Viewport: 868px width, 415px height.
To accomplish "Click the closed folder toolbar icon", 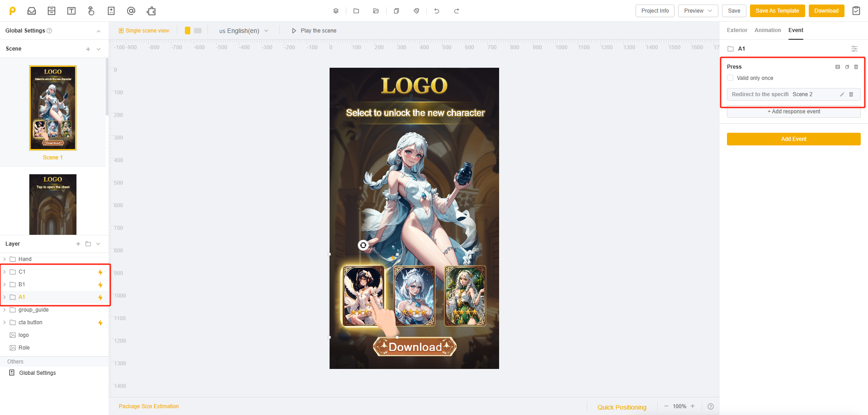I will pyautogui.click(x=356, y=11).
